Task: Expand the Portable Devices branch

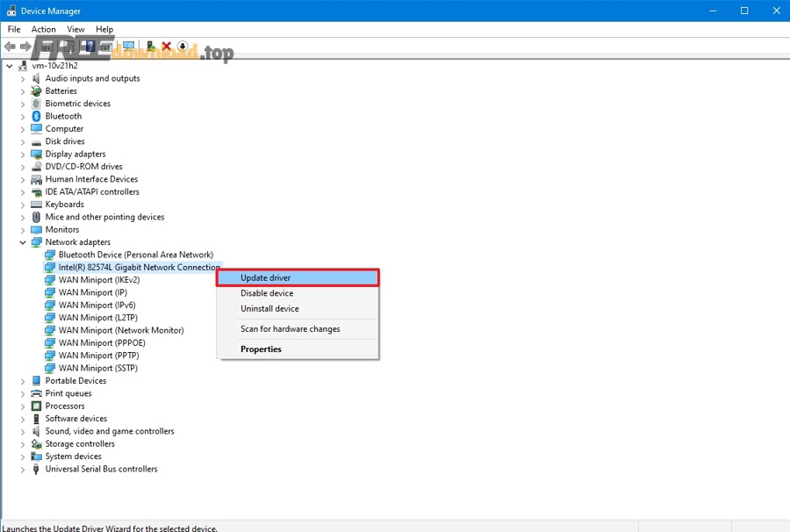Action: 23,381
